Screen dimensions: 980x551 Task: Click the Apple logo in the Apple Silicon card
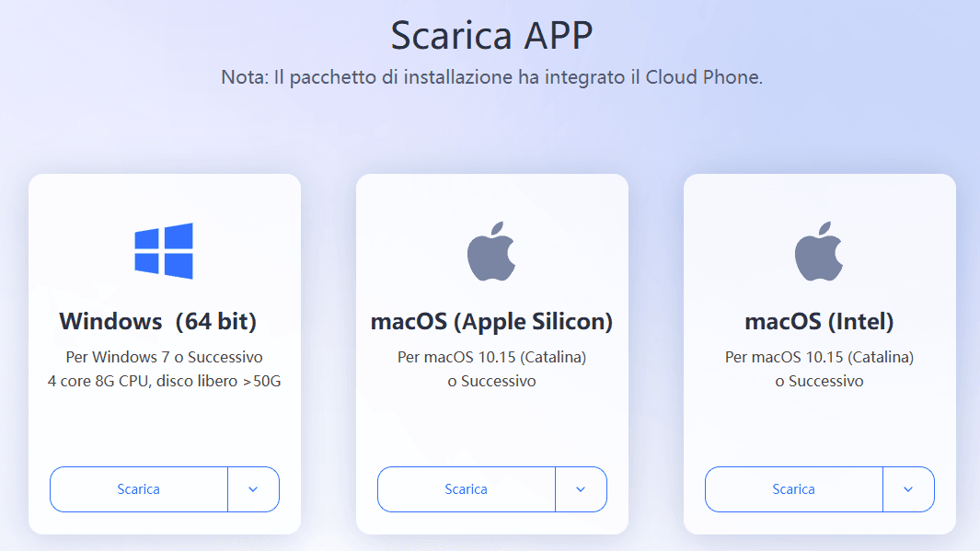(x=491, y=250)
